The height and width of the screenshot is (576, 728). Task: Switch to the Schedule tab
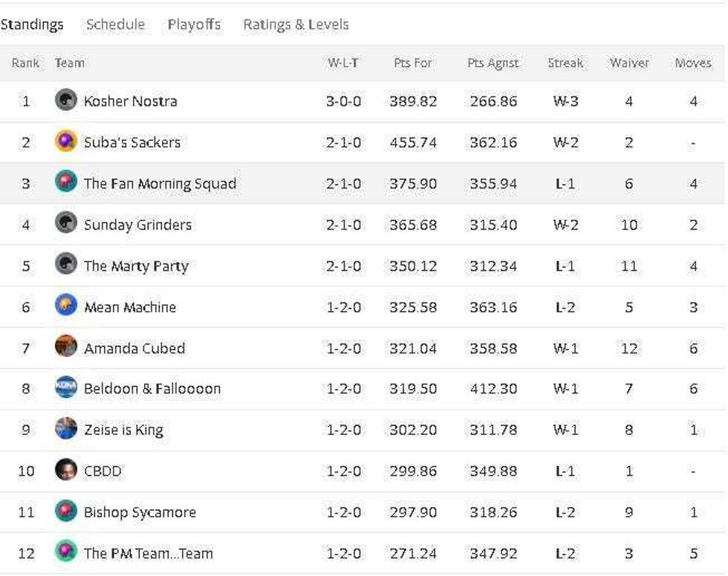pos(116,24)
